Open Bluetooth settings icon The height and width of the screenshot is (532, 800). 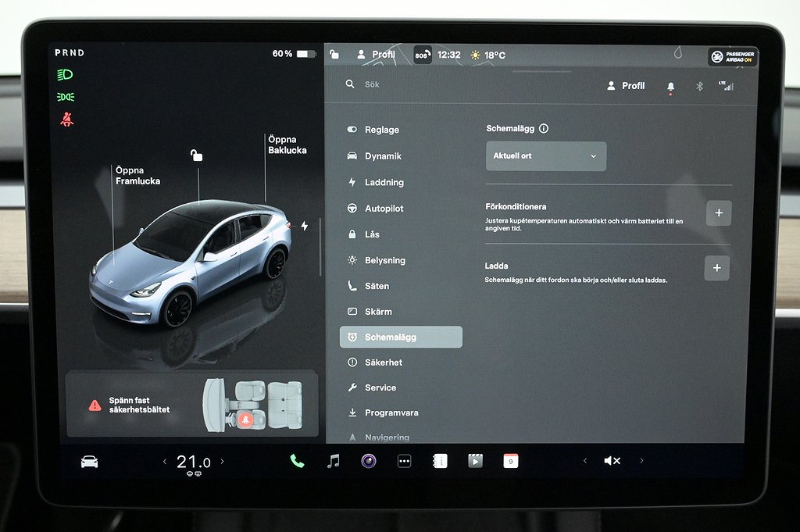(x=699, y=86)
